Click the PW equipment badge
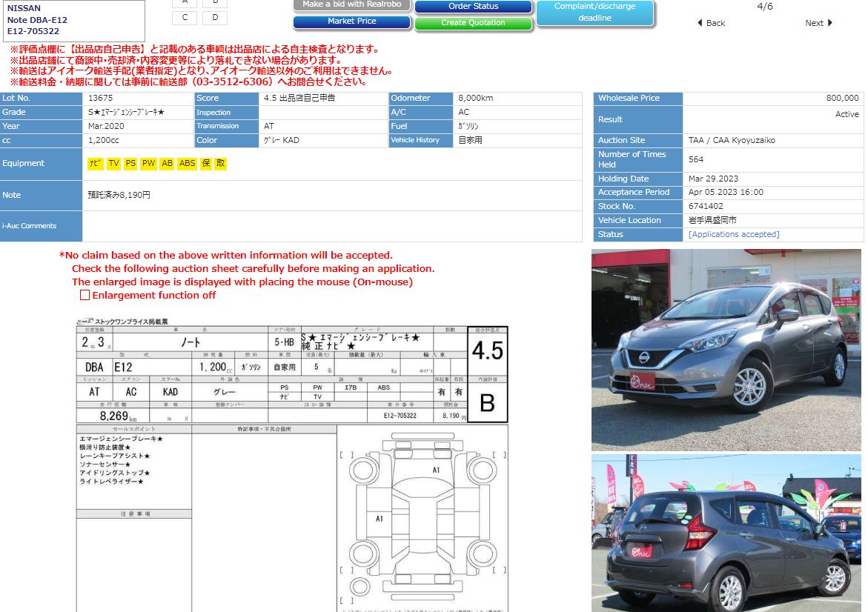 click(149, 164)
